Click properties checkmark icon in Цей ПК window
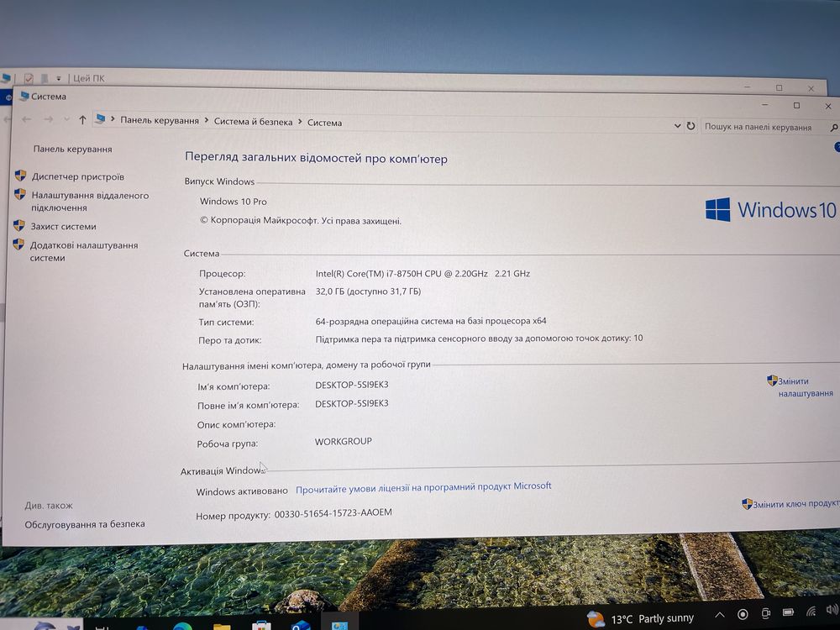Viewport: 840px width, 630px height. pyautogui.click(x=29, y=78)
